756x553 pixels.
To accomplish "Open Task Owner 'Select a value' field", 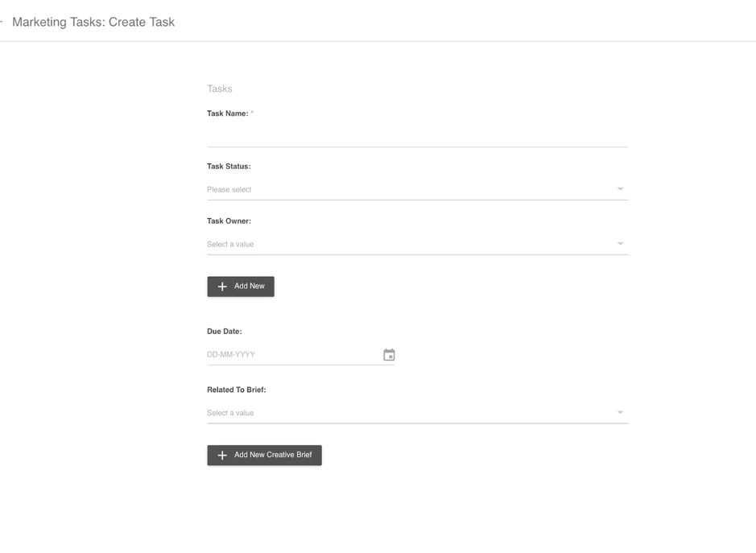I will click(418, 244).
